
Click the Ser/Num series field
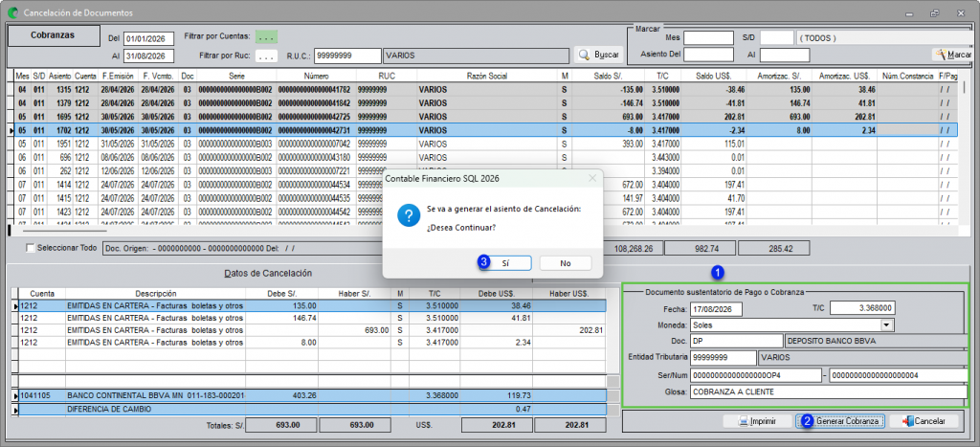755,375
